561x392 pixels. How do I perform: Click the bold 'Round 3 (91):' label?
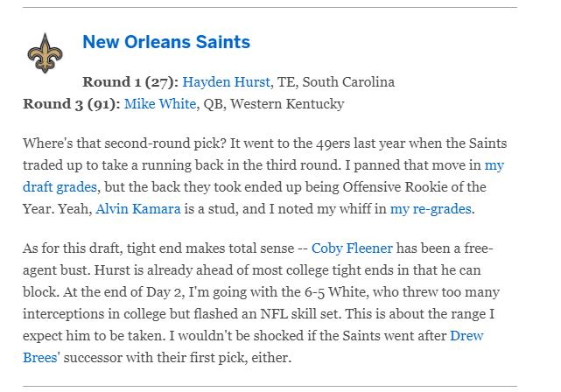point(72,104)
